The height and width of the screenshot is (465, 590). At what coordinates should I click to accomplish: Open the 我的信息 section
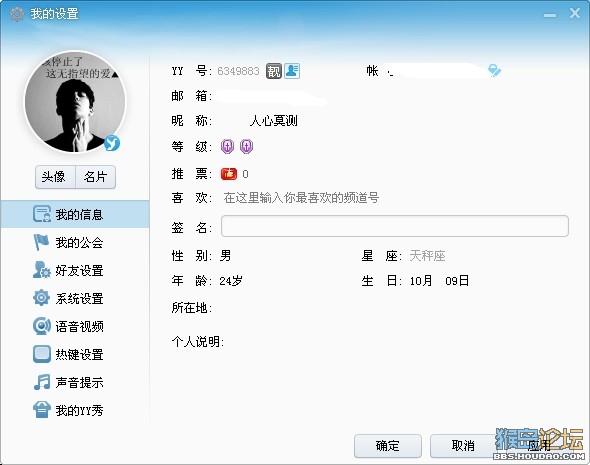(75, 214)
